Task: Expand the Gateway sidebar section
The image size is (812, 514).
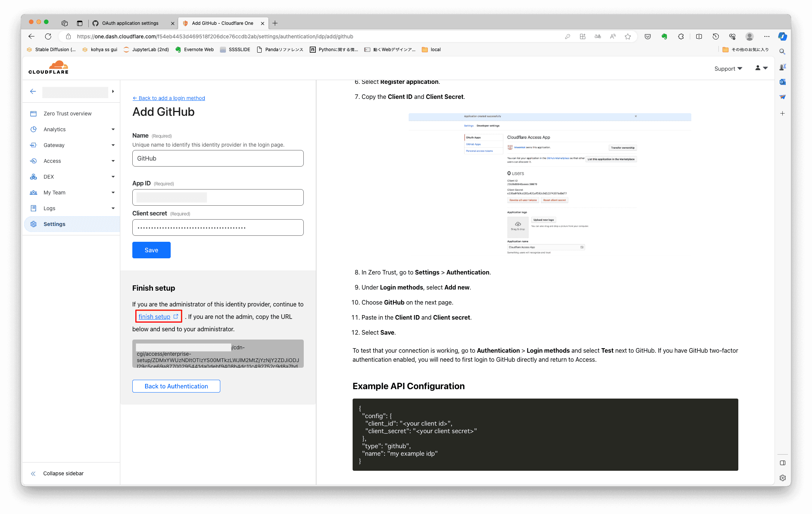Action: [113, 145]
